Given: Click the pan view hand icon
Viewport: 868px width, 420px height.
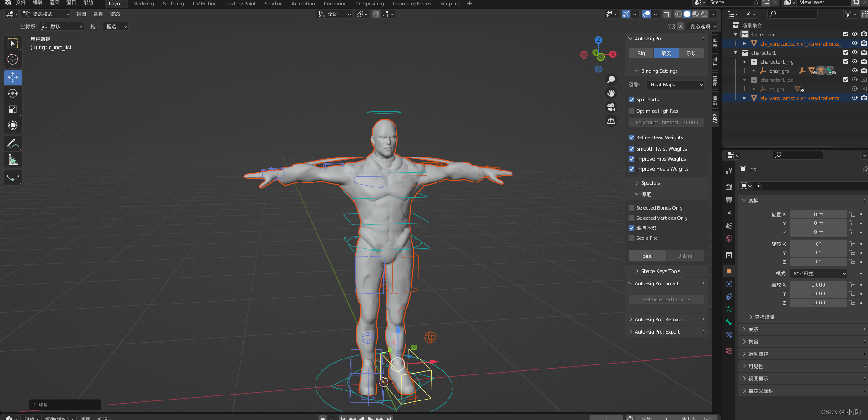Looking at the screenshot, I should [611, 93].
